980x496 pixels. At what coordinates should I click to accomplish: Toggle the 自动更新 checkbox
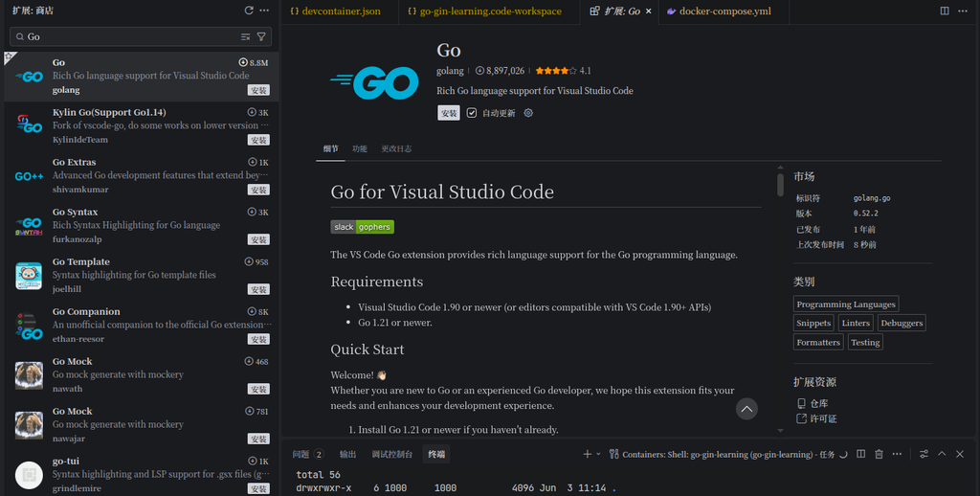pos(472,113)
